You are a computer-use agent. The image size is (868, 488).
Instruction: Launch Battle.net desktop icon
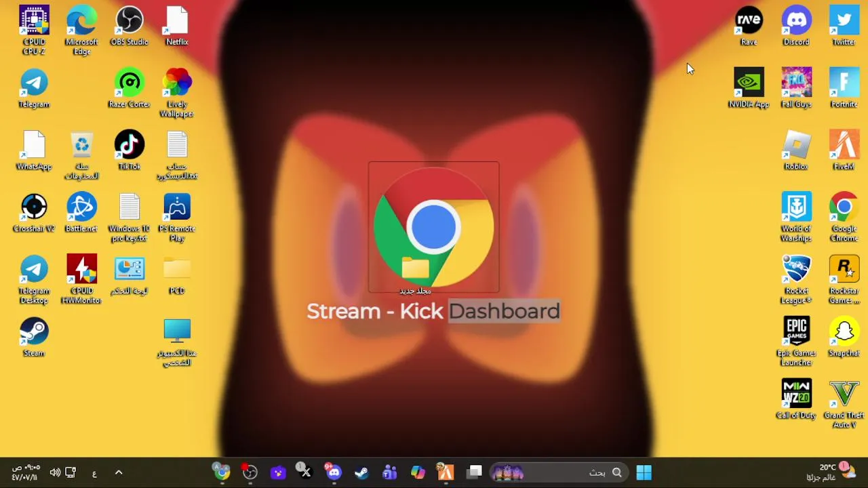[x=81, y=213]
